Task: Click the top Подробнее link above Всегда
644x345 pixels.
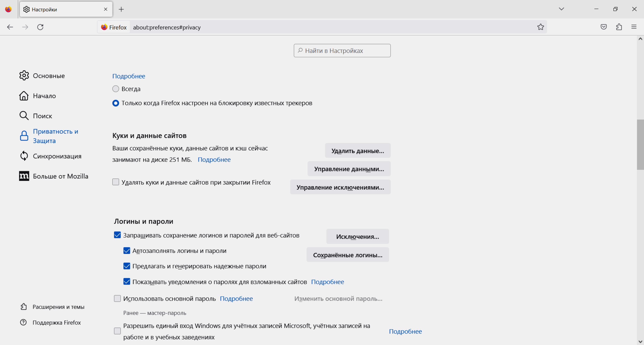Action: [x=129, y=76]
